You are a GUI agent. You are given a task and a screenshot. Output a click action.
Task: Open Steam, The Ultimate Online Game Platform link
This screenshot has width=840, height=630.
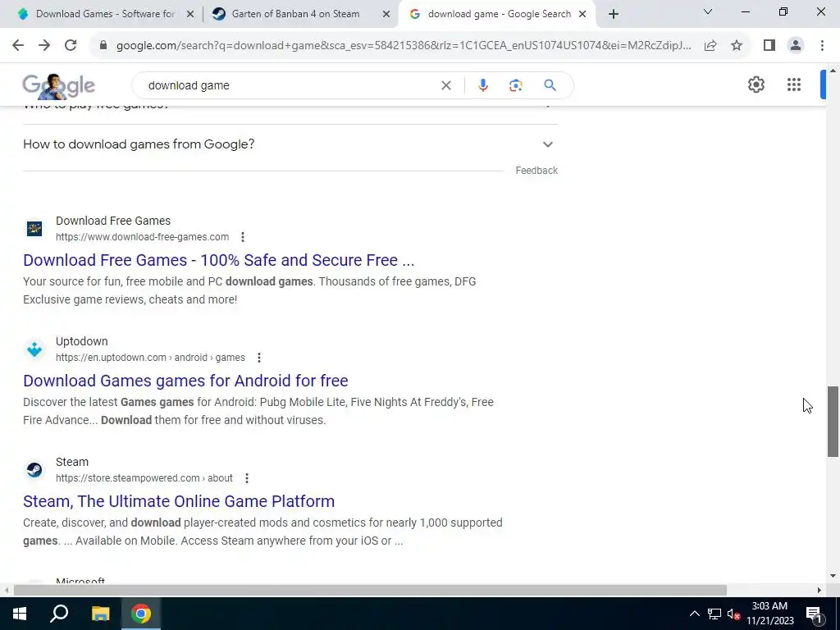[179, 501]
